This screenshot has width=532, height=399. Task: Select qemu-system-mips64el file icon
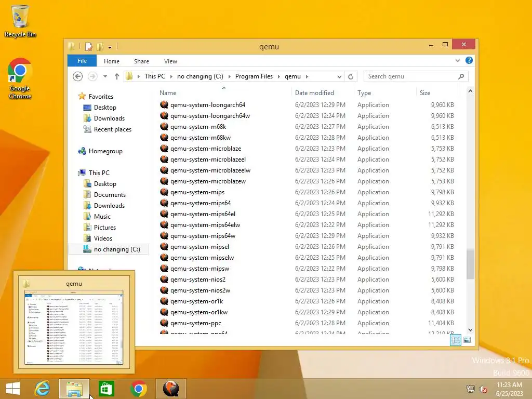164,214
